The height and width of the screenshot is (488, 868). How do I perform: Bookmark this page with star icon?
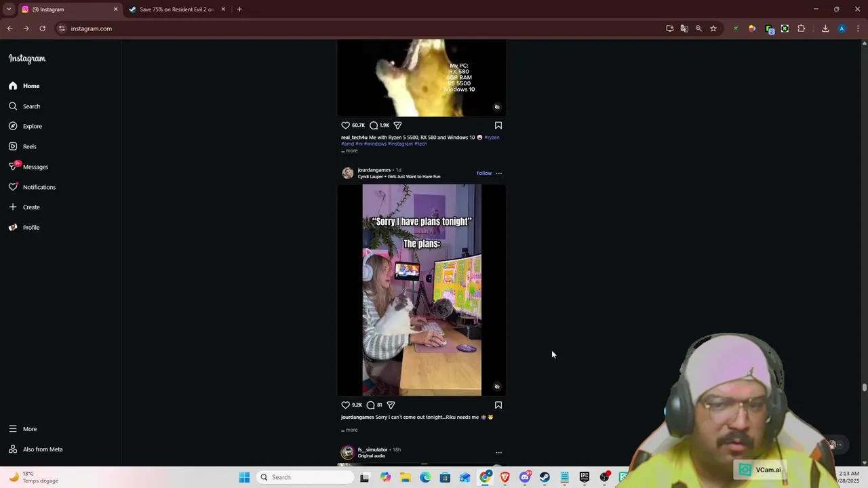[713, 28]
